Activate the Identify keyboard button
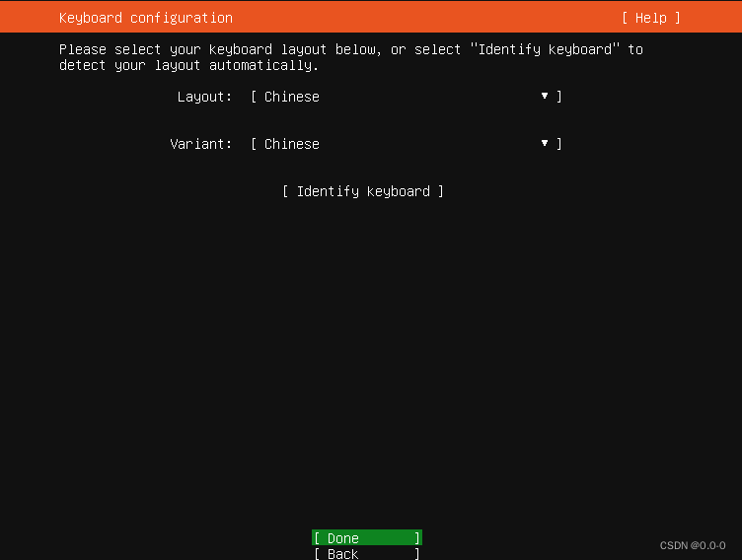The image size is (742, 560). (363, 191)
